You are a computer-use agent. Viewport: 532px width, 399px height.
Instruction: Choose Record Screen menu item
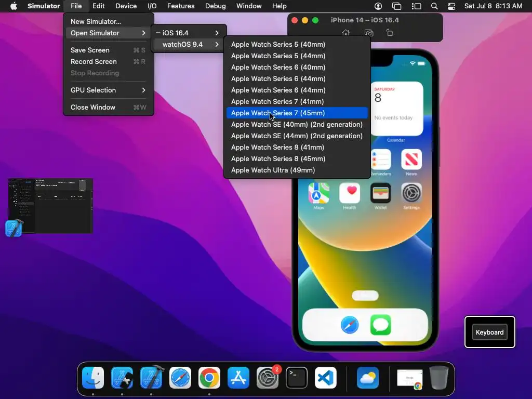tap(108, 62)
